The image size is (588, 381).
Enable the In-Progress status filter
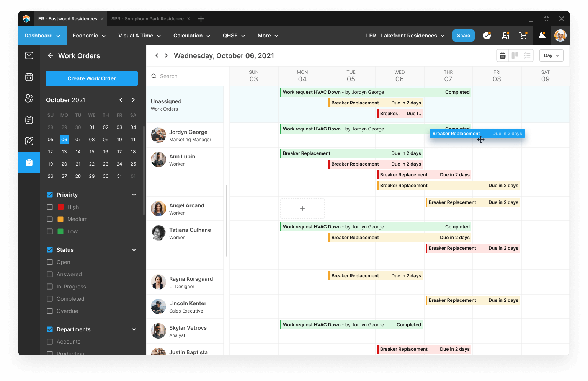point(50,287)
